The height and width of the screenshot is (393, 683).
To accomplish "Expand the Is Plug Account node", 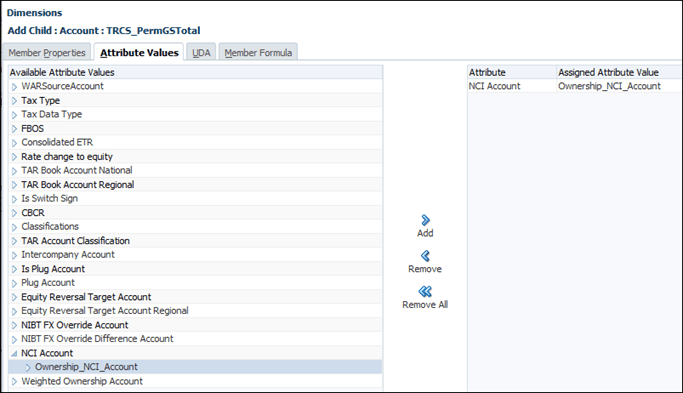I will tap(14, 269).
